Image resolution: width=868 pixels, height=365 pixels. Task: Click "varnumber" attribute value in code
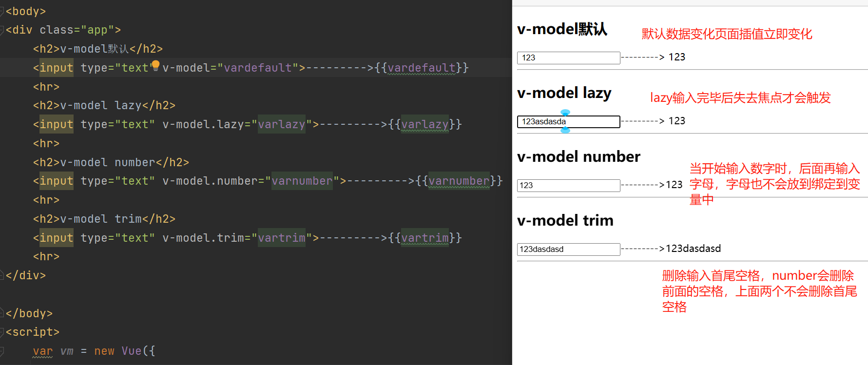pyautogui.click(x=302, y=181)
